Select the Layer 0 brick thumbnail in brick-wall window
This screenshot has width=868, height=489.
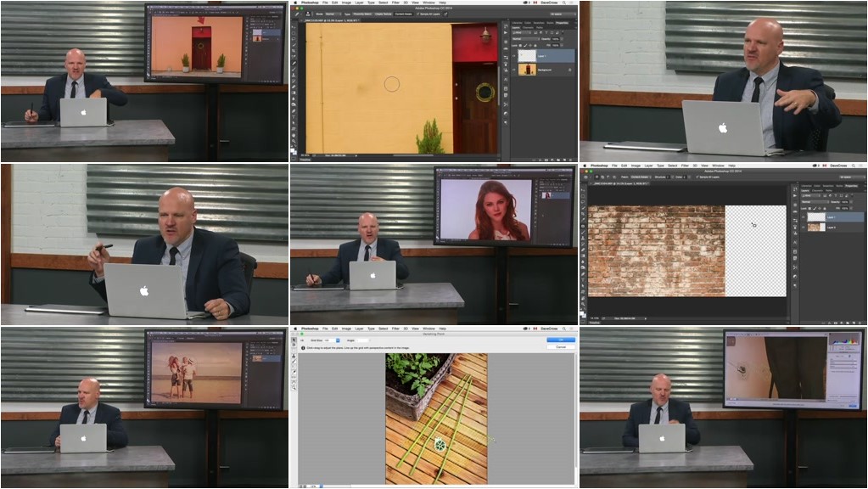tap(816, 227)
